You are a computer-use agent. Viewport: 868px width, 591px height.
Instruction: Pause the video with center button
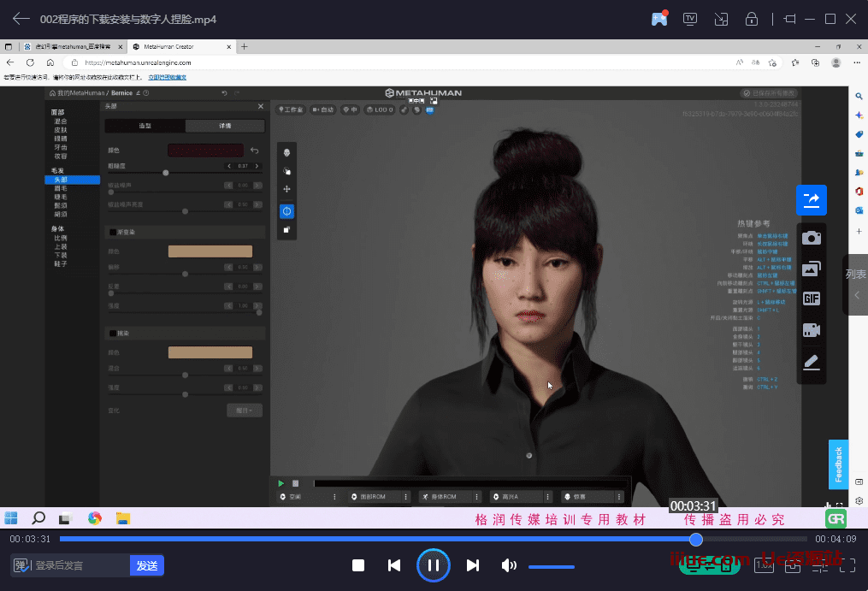[x=434, y=565]
